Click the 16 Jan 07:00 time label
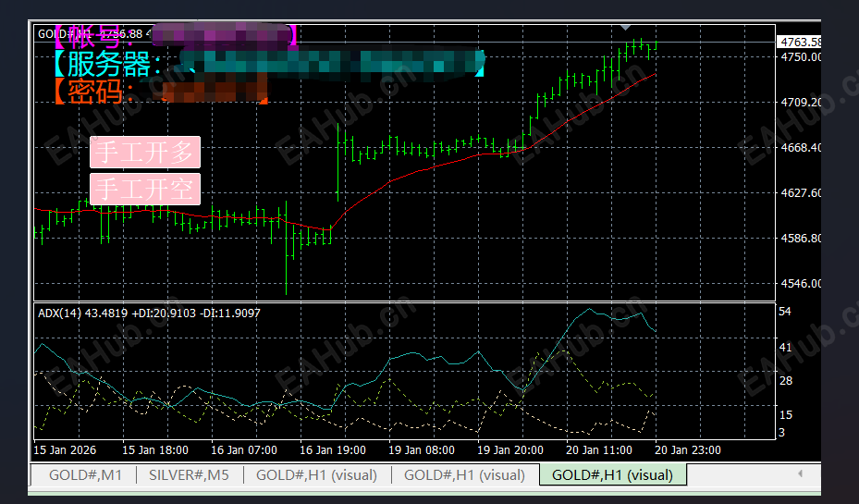The width and height of the screenshot is (859, 504). point(244,450)
